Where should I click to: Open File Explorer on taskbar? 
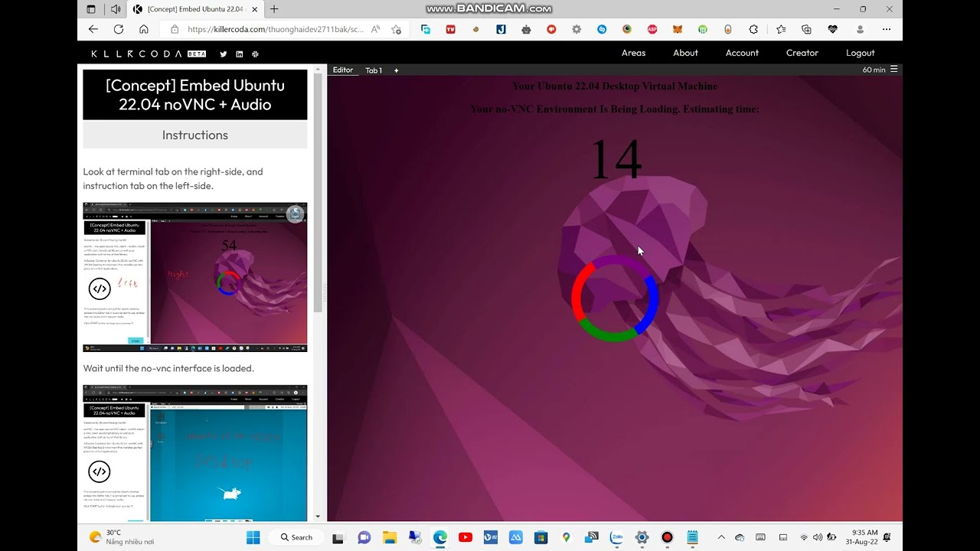coord(389,537)
